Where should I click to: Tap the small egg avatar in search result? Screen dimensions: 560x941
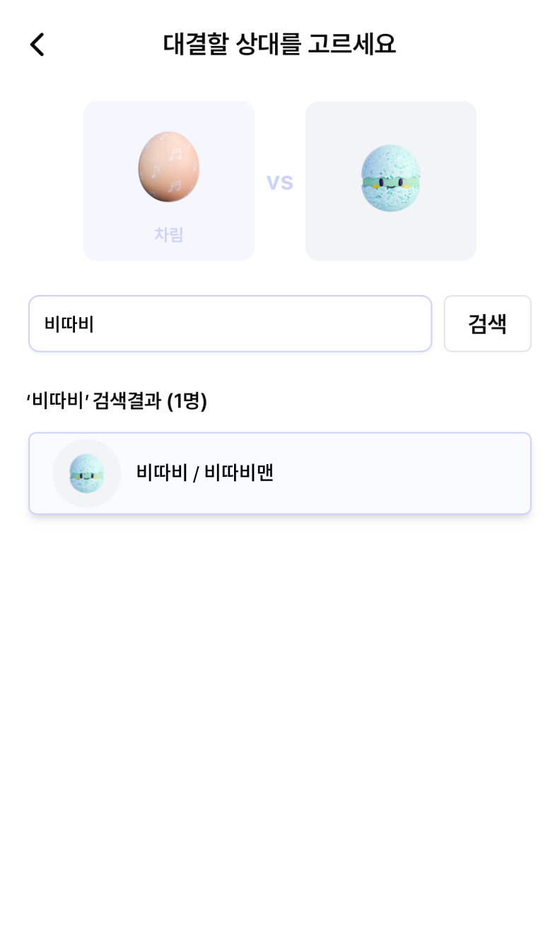pyautogui.click(x=86, y=473)
